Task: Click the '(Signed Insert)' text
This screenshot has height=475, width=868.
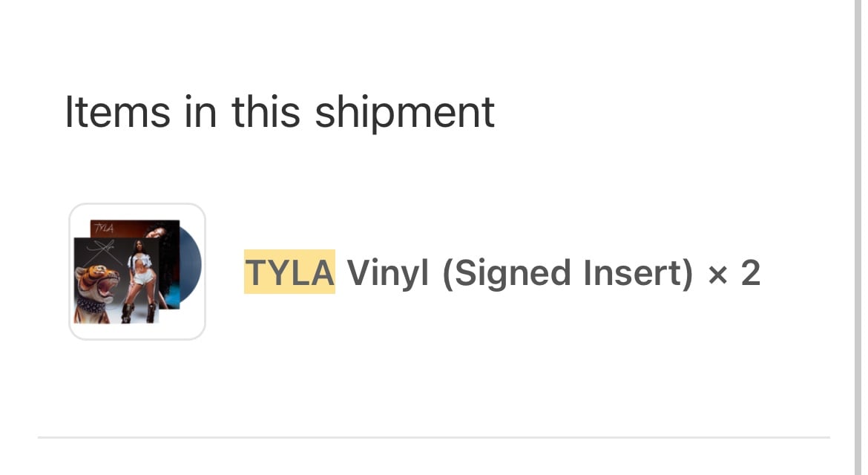Action: click(x=568, y=273)
